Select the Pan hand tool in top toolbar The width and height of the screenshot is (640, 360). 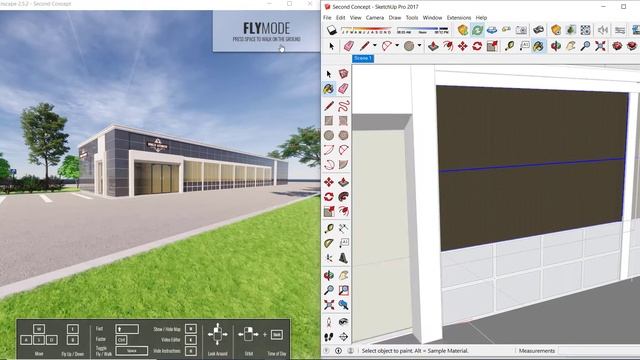(x=570, y=46)
